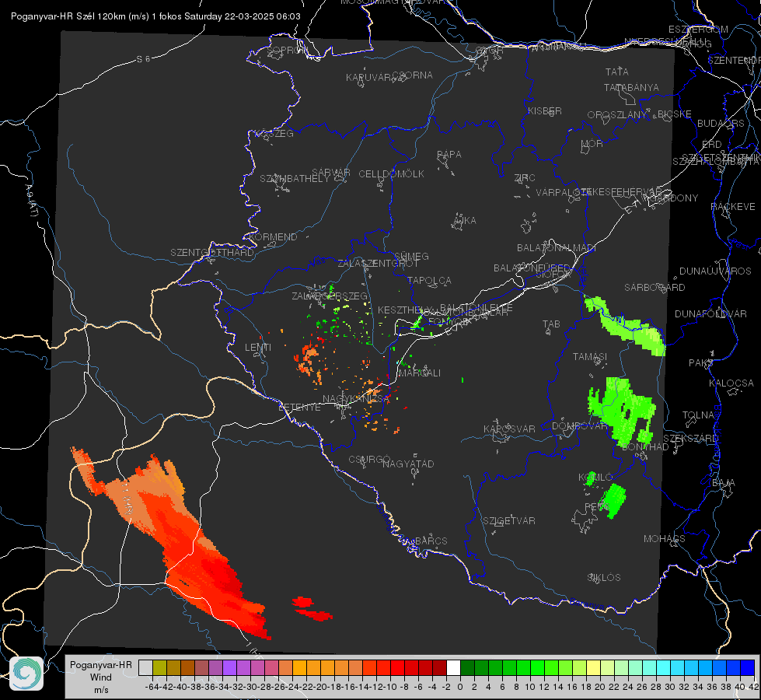Click the LENTI town label
This screenshot has height=700, width=761.
point(258,348)
